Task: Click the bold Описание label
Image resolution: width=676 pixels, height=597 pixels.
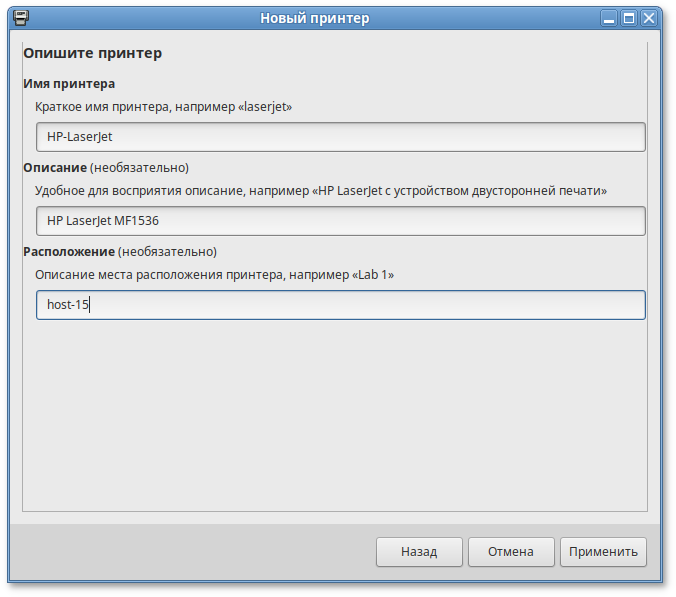Action: (55, 167)
